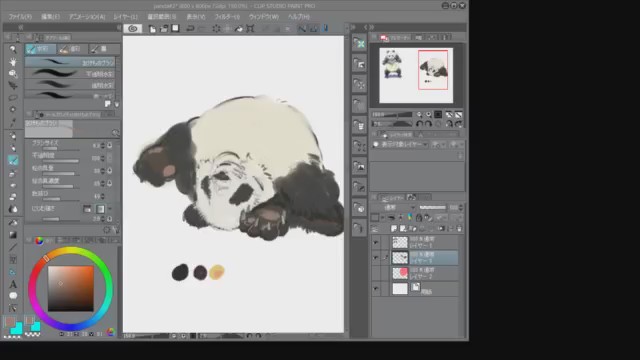
Task: Toggle visibility of top layer (レイヤー 1)
Action: (x=376, y=243)
